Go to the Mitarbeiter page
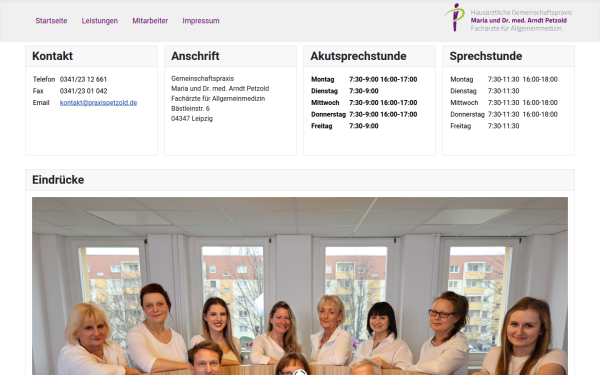Image resolution: width=600 pixels, height=375 pixels. point(150,21)
